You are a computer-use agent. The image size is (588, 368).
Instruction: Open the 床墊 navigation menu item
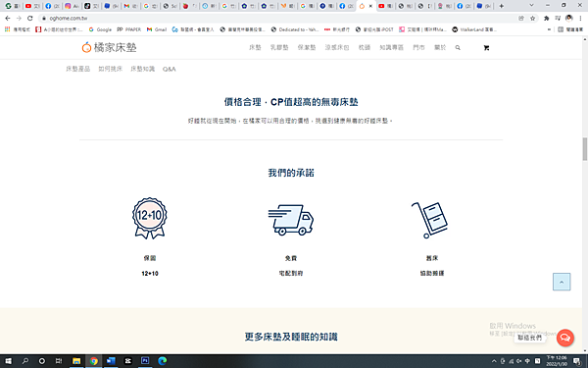point(255,47)
